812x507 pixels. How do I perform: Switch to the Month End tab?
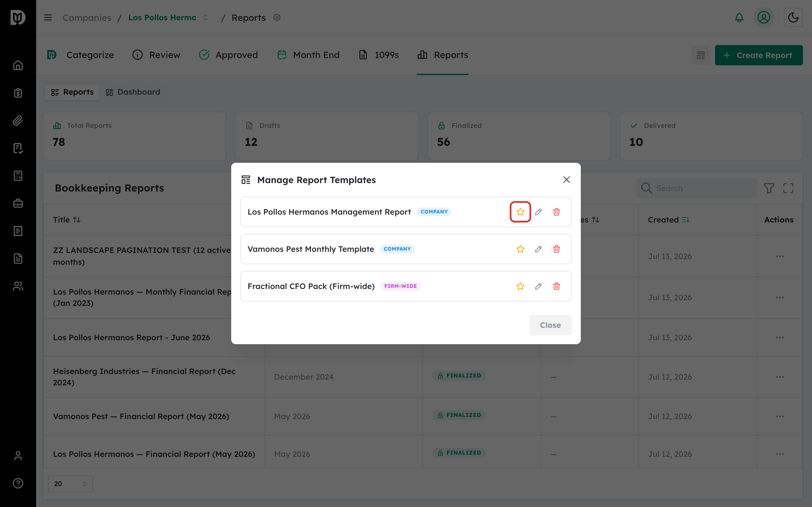click(308, 55)
